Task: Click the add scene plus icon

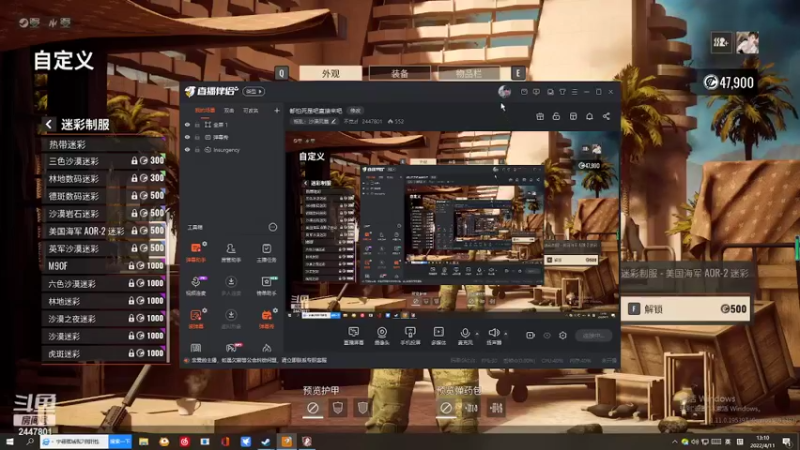Action: pyautogui.click(x=277, y=110)
